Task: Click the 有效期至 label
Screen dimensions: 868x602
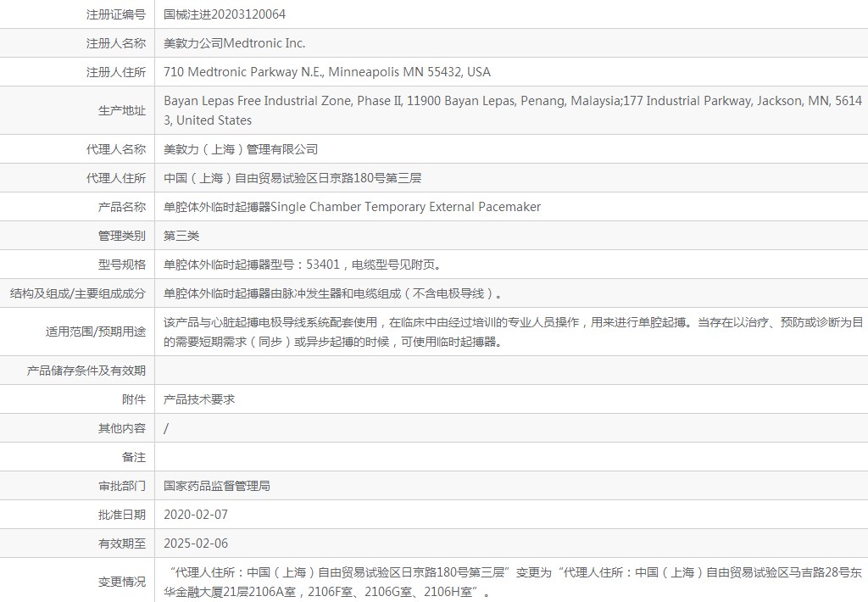Action: 122,543
